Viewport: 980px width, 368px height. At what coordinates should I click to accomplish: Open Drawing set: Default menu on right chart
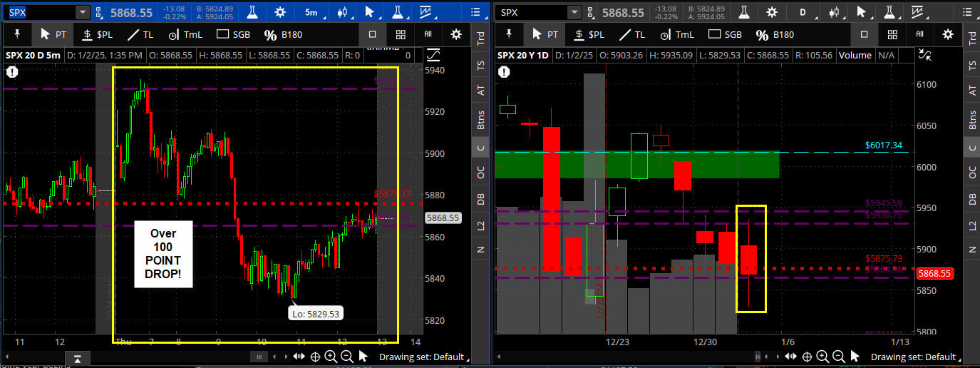coord(917,357)
